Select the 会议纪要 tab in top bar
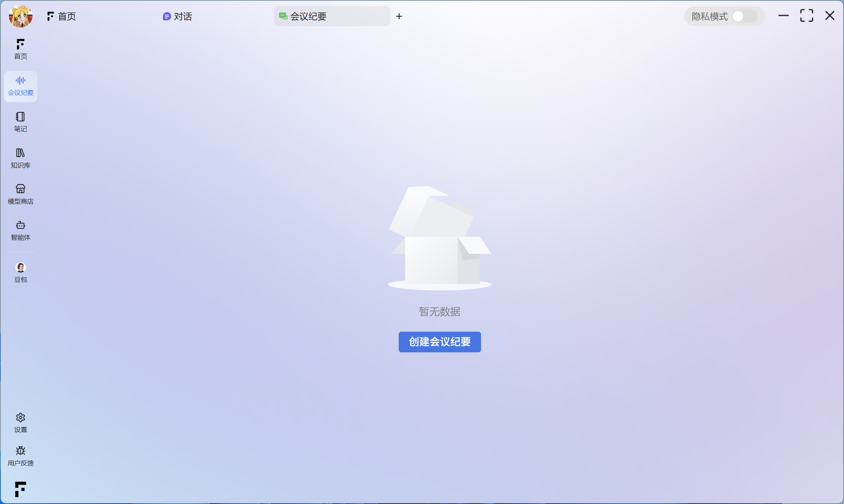The height and width of the screenshot is (504, 844). click(x=331, y=16)
